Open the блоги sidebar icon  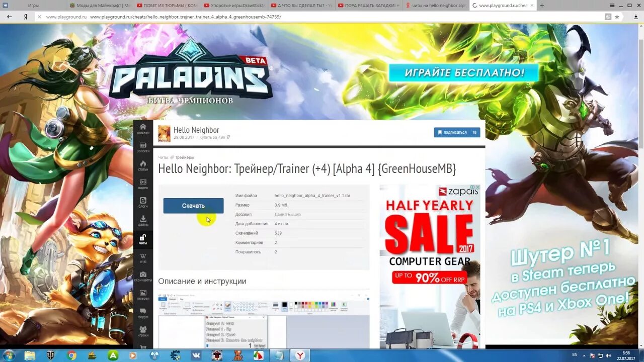pos(143,203)
